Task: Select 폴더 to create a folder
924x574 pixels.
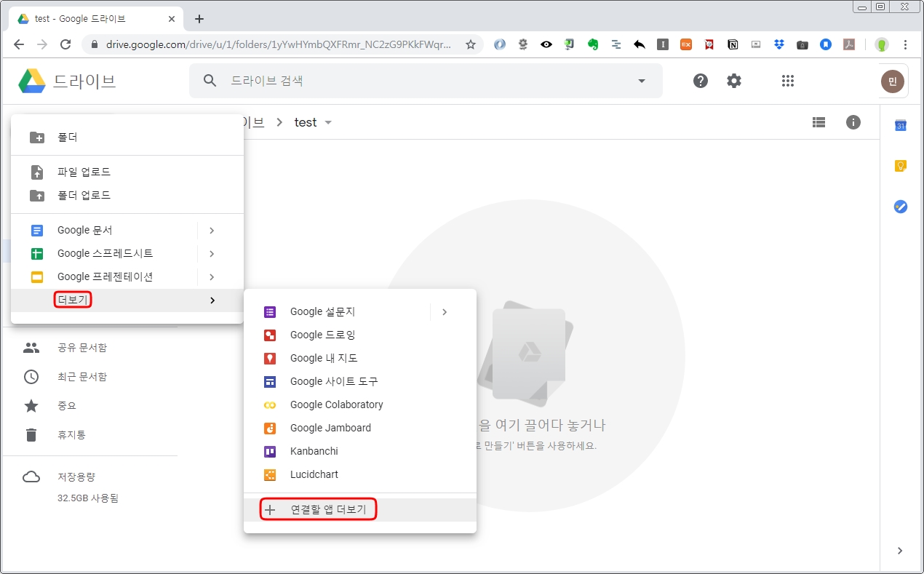Action: 127,137
